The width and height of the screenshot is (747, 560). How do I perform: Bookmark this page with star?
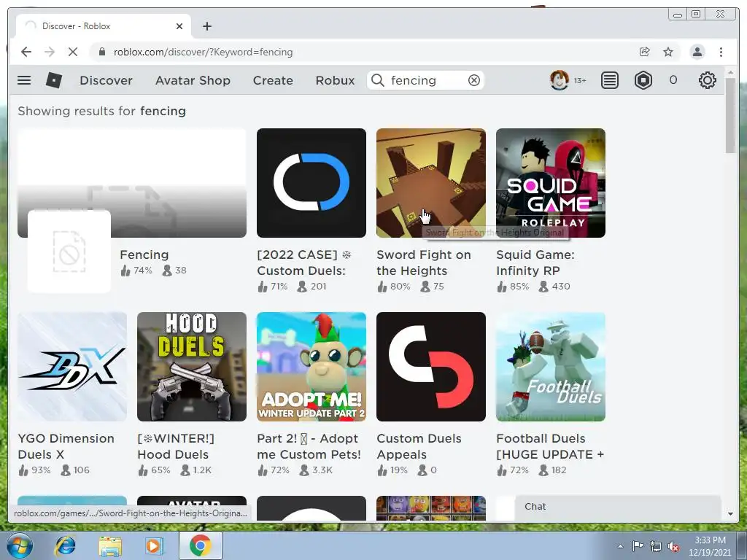click(x=668, y=52)
